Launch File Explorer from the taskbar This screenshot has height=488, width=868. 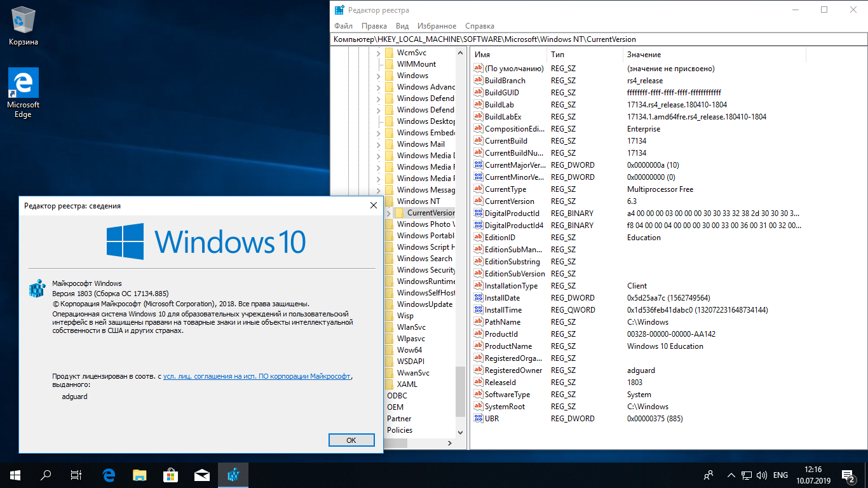click(140, 475)
